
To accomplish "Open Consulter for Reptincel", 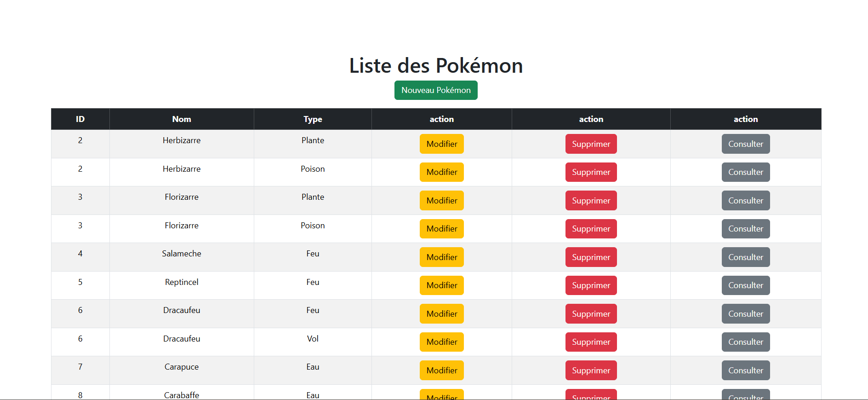I will click(745, 285).
